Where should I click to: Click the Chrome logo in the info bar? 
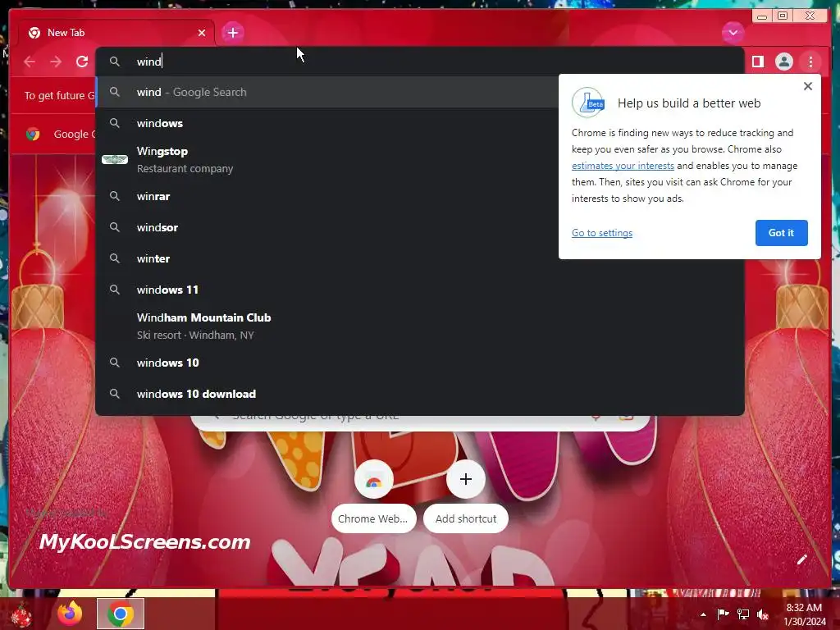[33, 134]
